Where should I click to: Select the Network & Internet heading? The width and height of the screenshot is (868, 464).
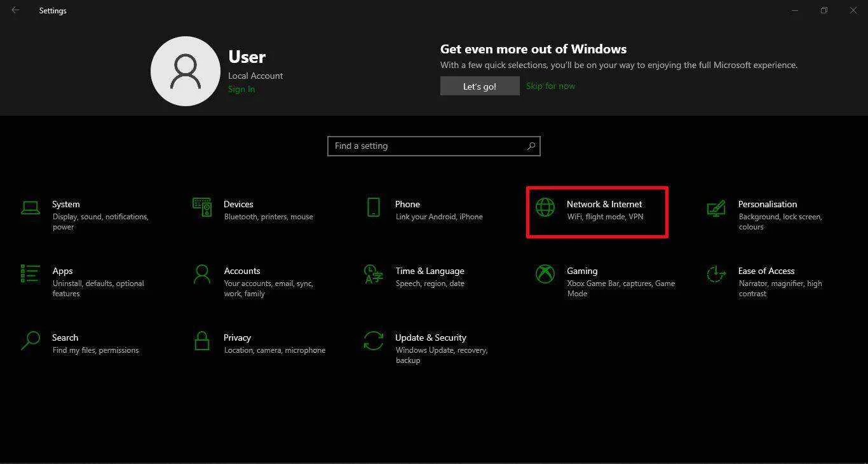pos(604,204)
